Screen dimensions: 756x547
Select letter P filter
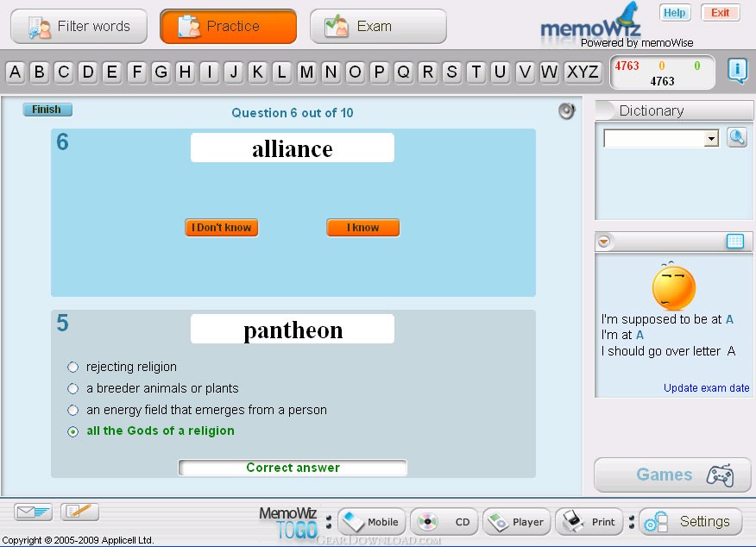coord(380,72)
